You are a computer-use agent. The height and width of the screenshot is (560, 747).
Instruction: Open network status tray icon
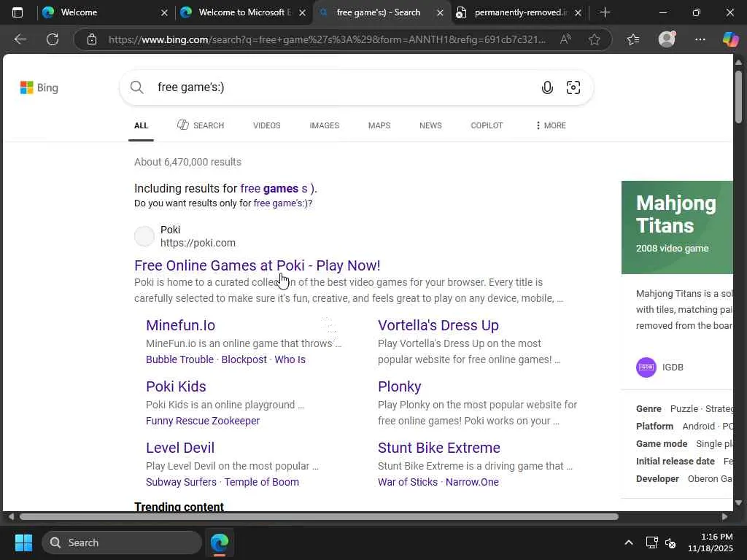coord(651,542)
